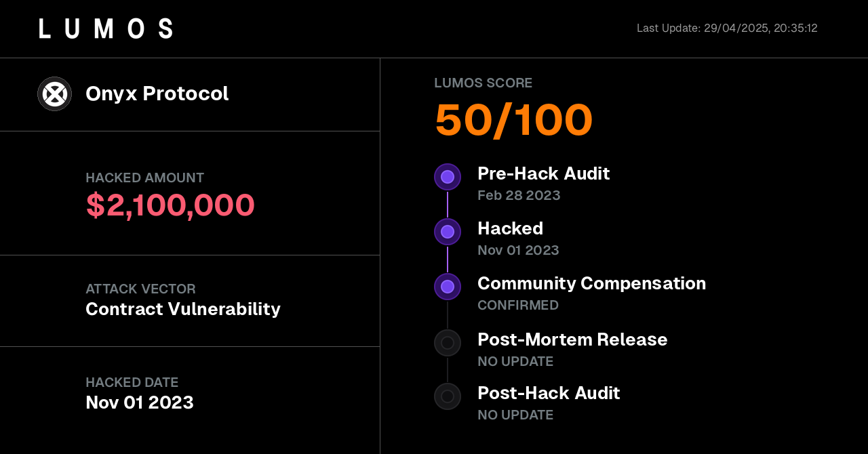Click the CONFIRMED status label
This screenshot has height=454, width=868.
518,306
